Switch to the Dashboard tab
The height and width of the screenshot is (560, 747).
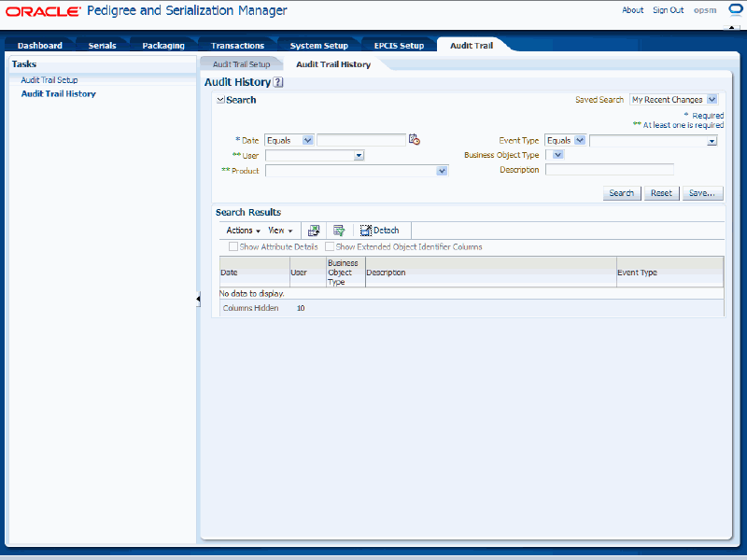click(40, 45)
